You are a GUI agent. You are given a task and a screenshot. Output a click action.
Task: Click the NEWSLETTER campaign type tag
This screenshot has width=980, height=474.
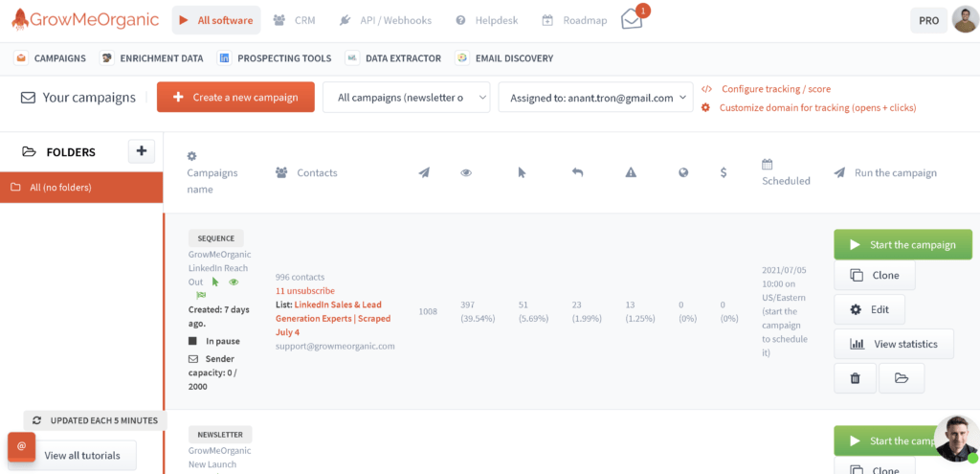coord(220,435)
